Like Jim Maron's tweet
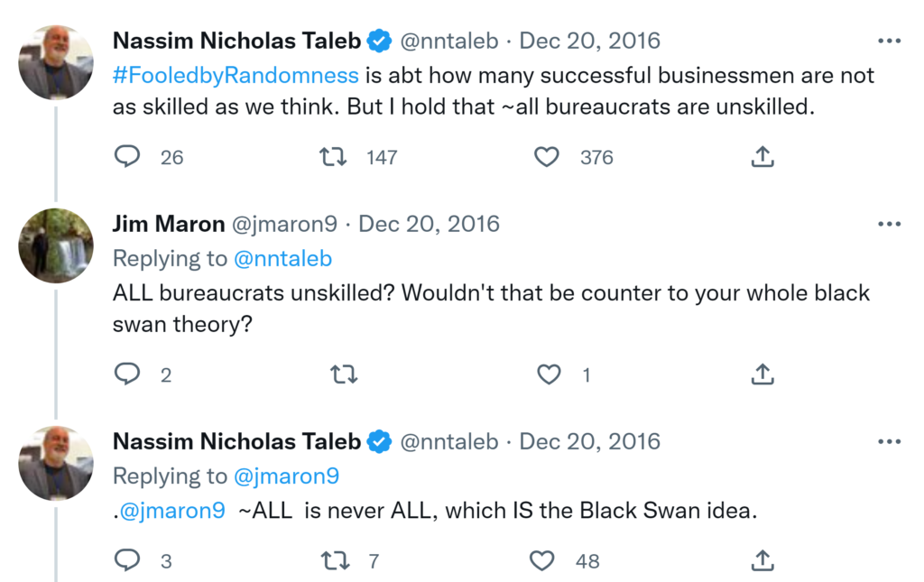The height and width of the screenshot is (582, 924). [x=549, y=374]
